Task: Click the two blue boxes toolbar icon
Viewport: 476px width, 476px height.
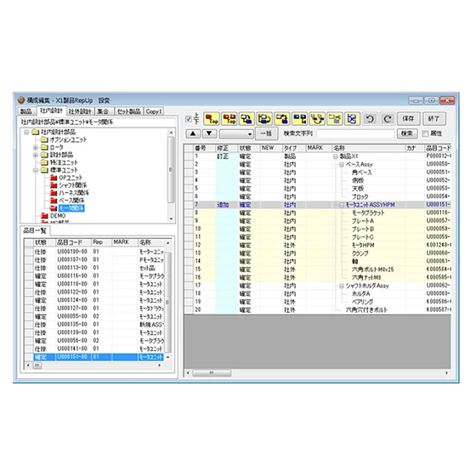Action: click(x=299, y=119)
